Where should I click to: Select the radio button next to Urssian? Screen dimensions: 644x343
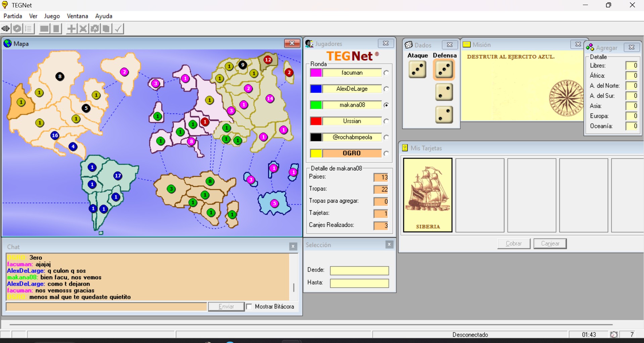pos(386,121)
